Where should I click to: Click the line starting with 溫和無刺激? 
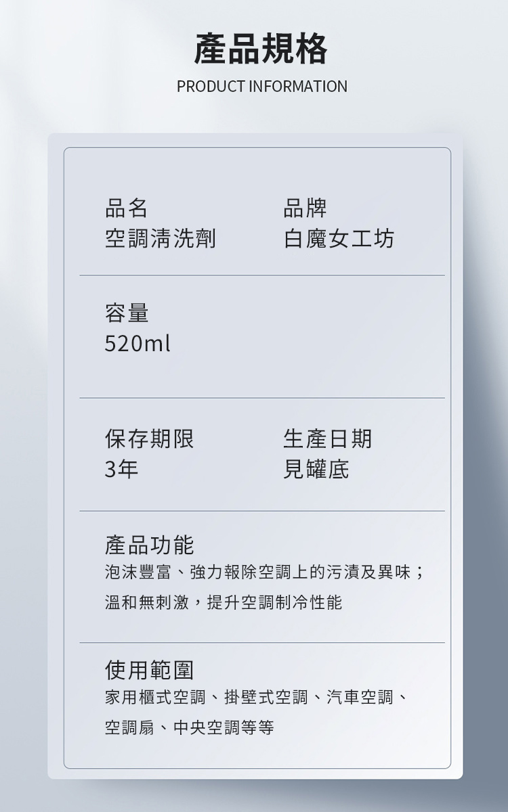(x=224, y=602)
